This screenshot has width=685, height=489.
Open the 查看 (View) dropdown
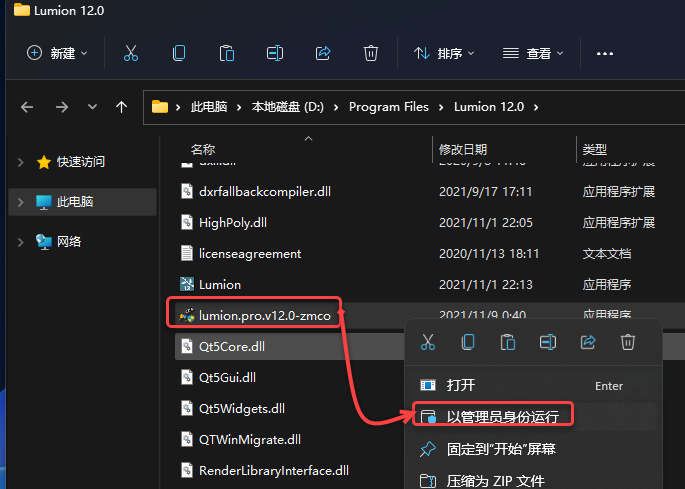pyautogui.click(x=533, y=53)
